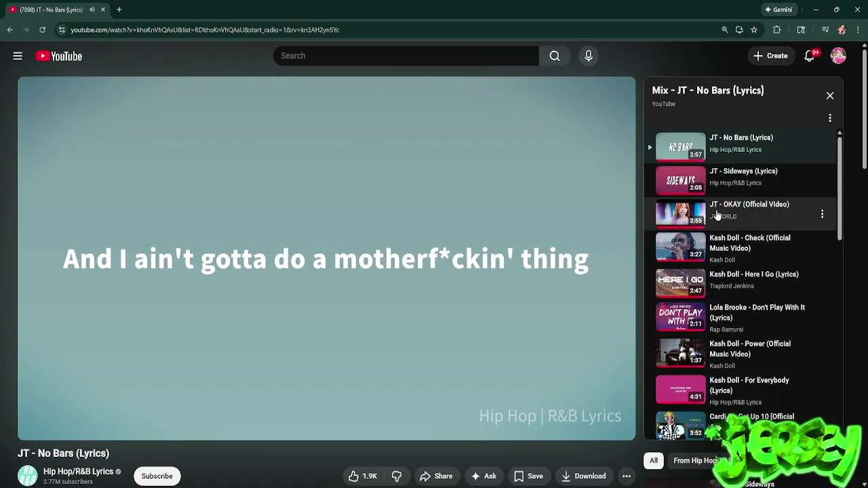Open Lola Brooke - Don't Play With It
The image size is (868, 488).
point(757,312)
